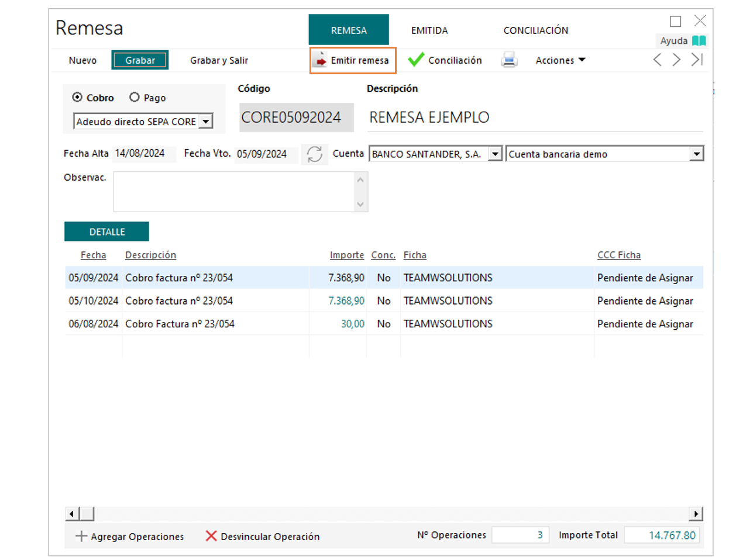Viewport: 736px width, 560px height.
Task: Click the Grabar button
Action: pyautogui.click(x=140, y=60)
